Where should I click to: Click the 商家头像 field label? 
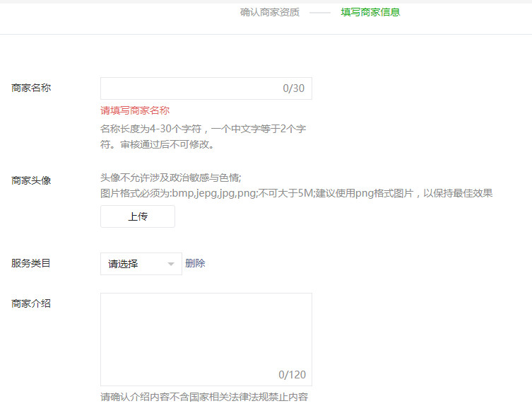[x=31, y=180]
